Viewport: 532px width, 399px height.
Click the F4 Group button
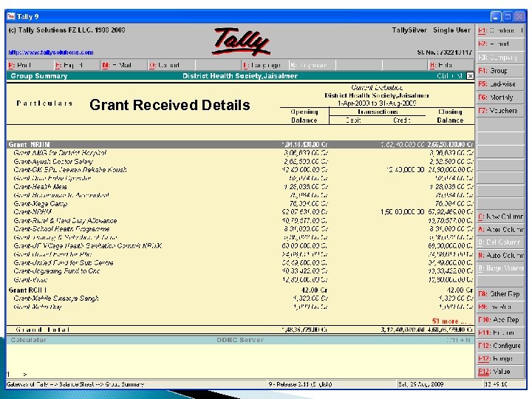click(x=500, y=71)
